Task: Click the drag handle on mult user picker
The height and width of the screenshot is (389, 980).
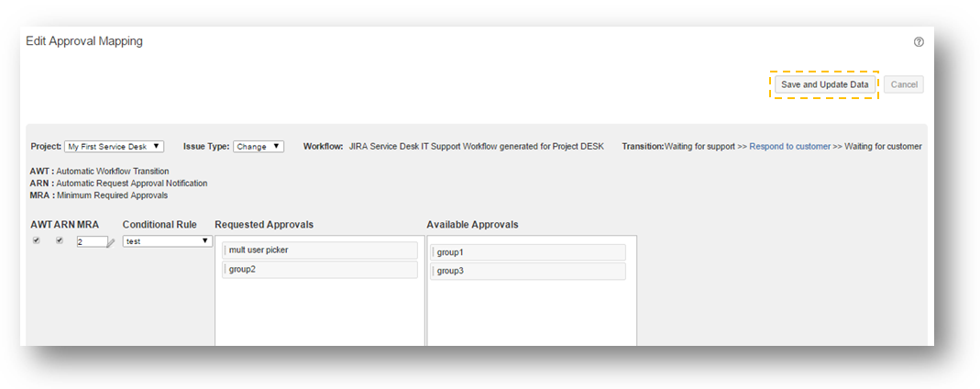Action: 225,250
